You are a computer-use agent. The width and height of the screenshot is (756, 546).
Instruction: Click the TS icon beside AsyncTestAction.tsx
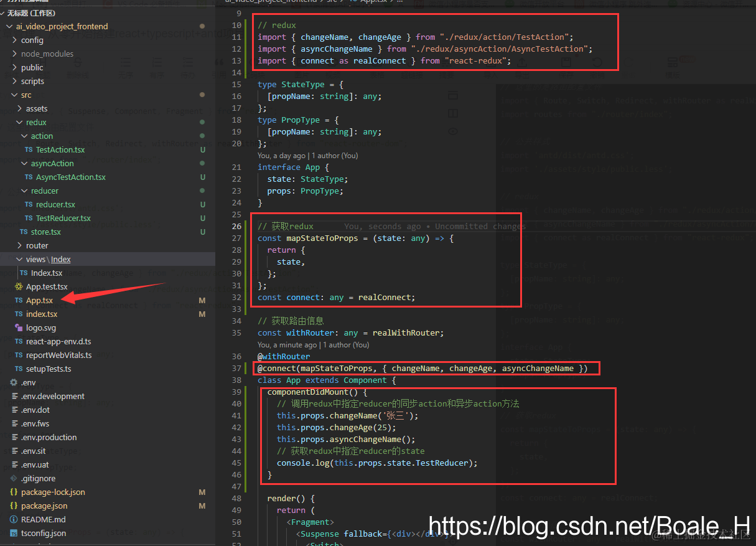tap(29, 177)
